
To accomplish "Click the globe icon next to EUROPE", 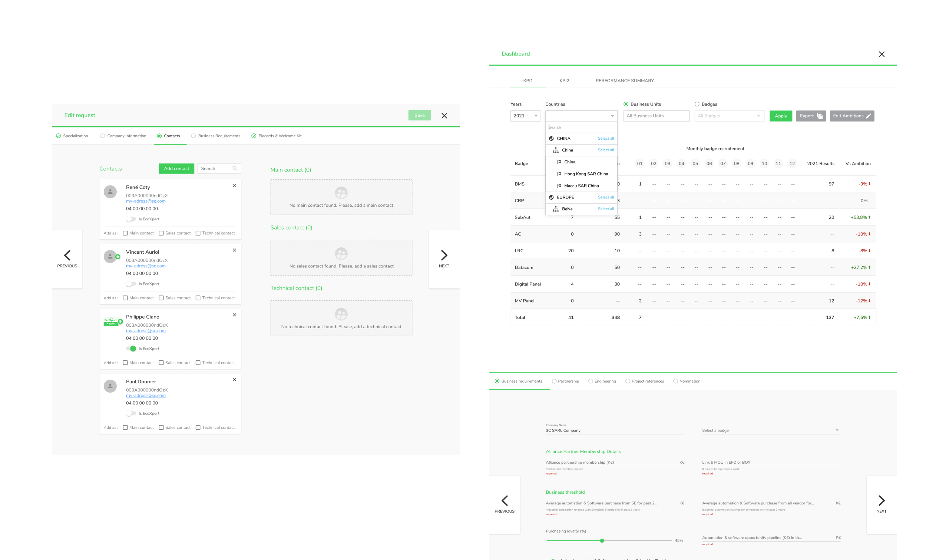I will click(551, 197).
